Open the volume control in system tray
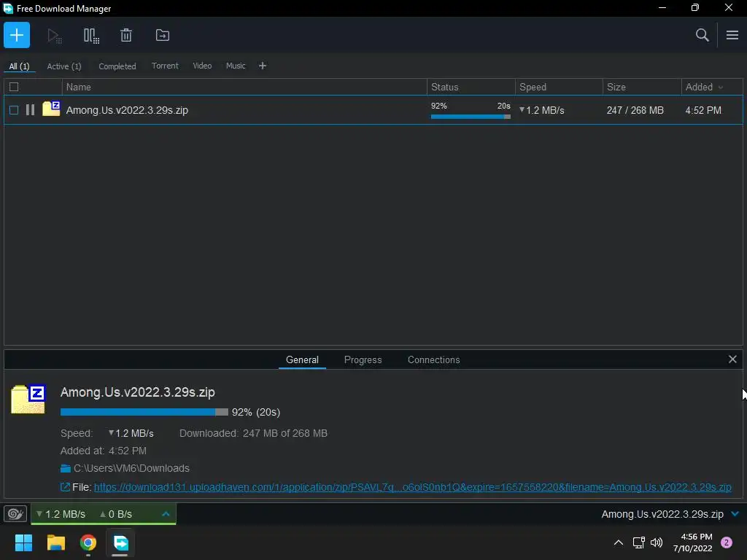The width and height of the screenshot is (747, 560). (657, 542)
